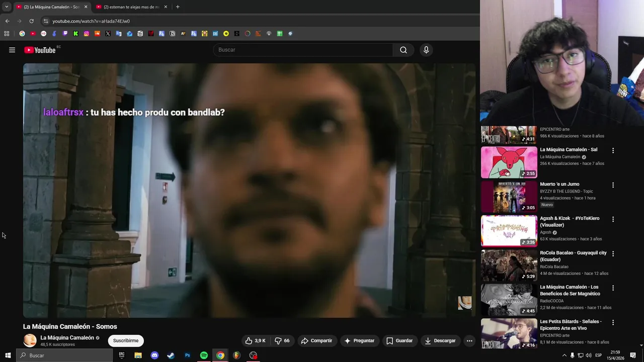Subscribe using the Suscribirme button

[x=126, y=340]
